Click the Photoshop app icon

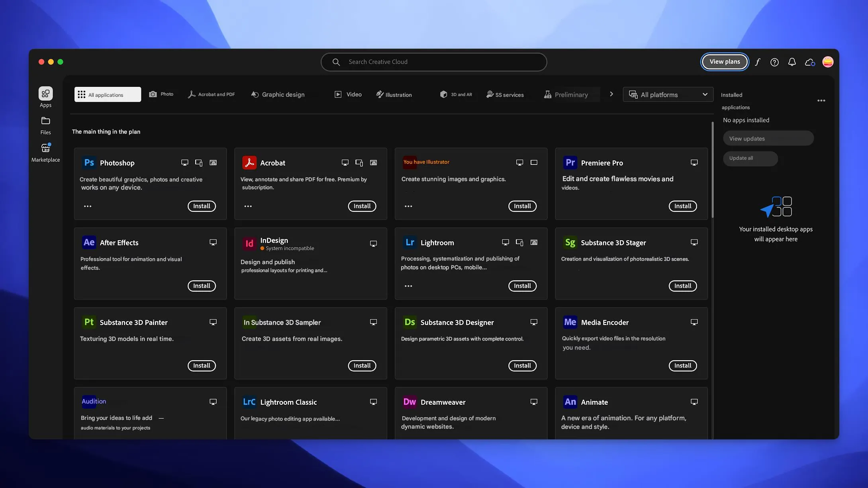(x=89, y=163)
